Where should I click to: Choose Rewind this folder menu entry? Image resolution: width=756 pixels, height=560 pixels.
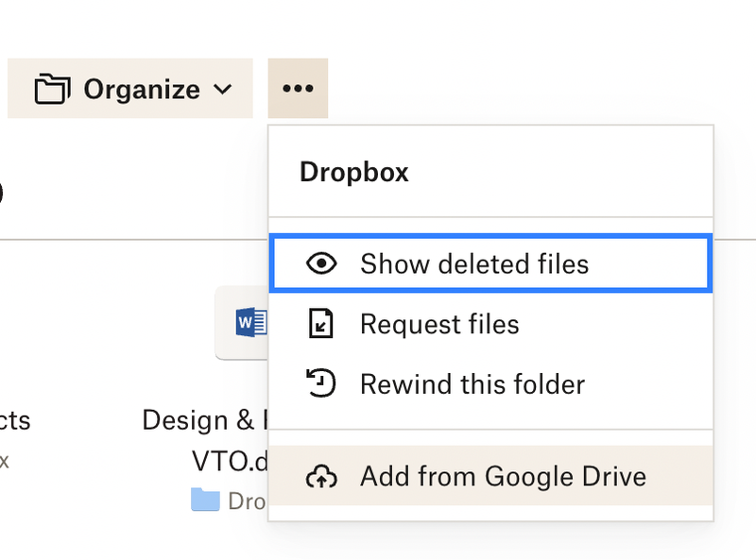pyautogui.click(x=471, y=383)
